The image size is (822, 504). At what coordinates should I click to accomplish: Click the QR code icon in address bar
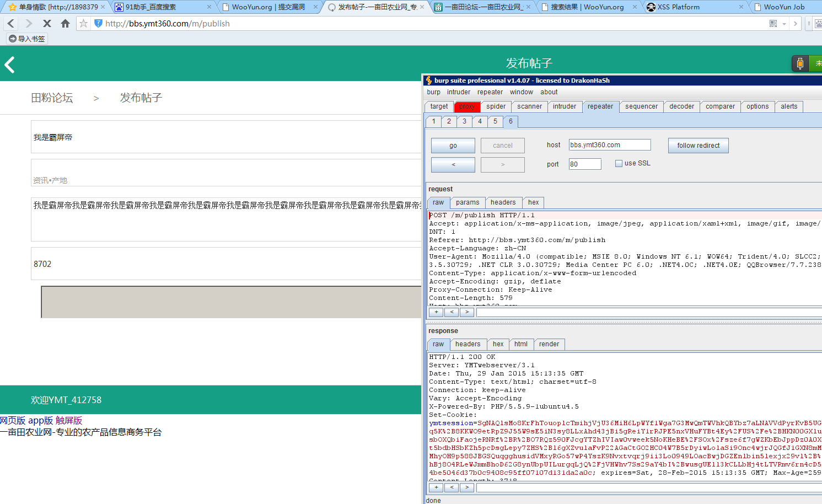point(773,23)
